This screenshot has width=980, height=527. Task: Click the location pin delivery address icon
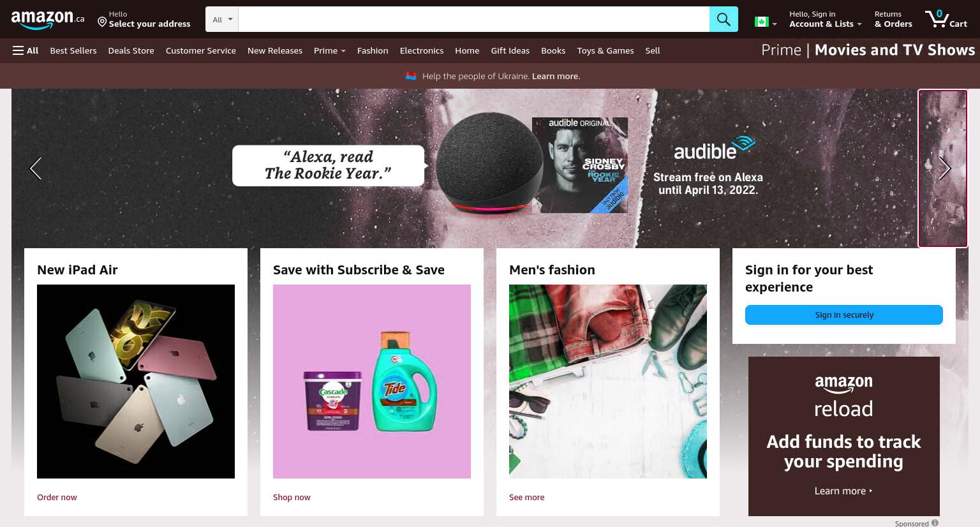click(102, 22)
